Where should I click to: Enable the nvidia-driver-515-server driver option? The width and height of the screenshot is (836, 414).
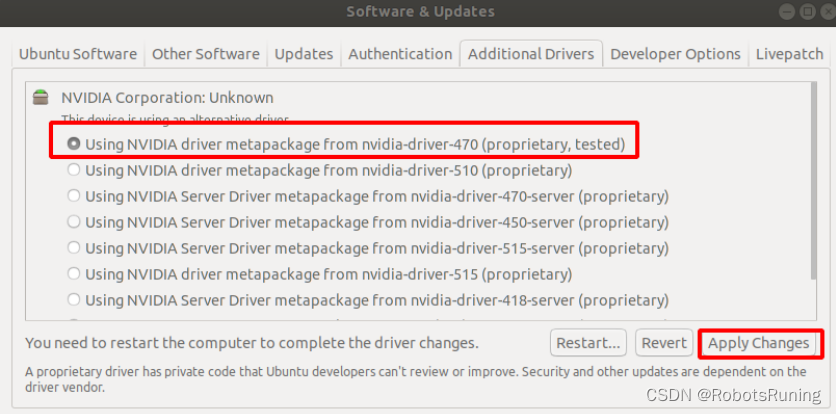point(74,247)
